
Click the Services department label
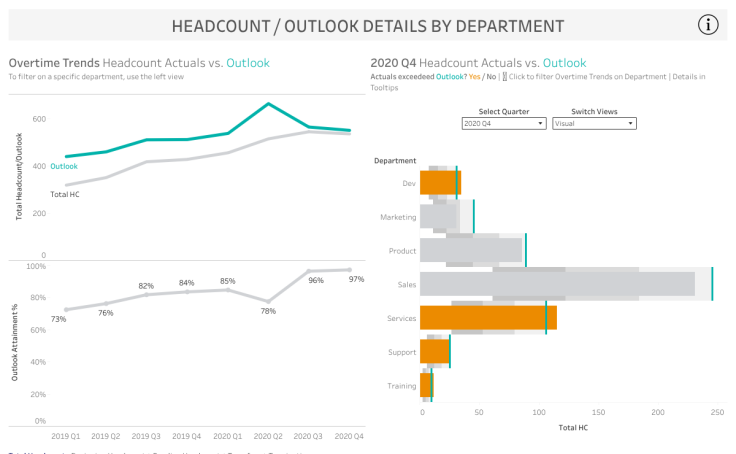[400, 319]
